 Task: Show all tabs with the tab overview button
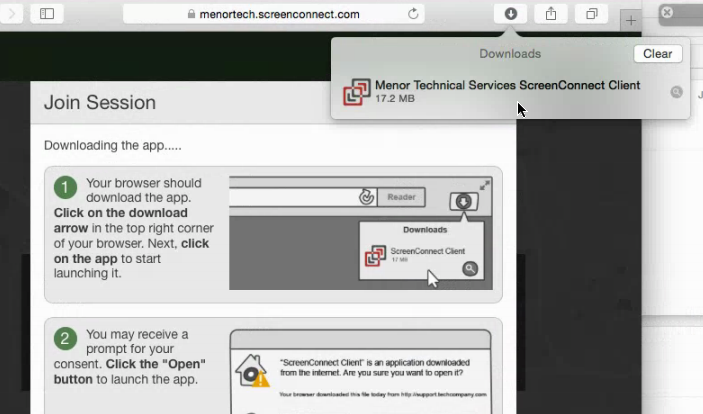(x=591, y=14)
